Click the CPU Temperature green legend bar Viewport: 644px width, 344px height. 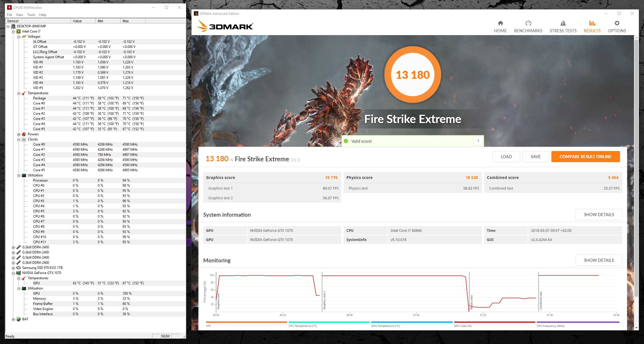pos(329,322)
